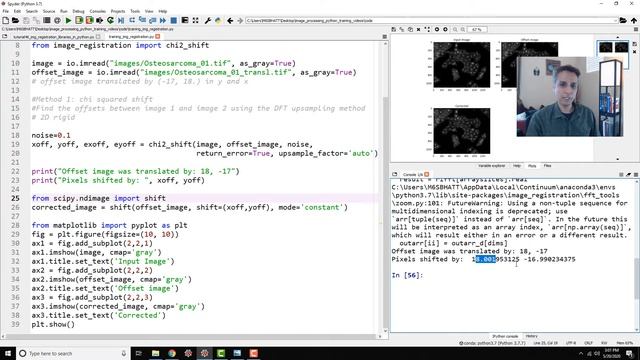The width and height of the screenshot is (640, 360).
Task: Open the Consoles menu
Action: pyautogui.click(x=98, y=11)
